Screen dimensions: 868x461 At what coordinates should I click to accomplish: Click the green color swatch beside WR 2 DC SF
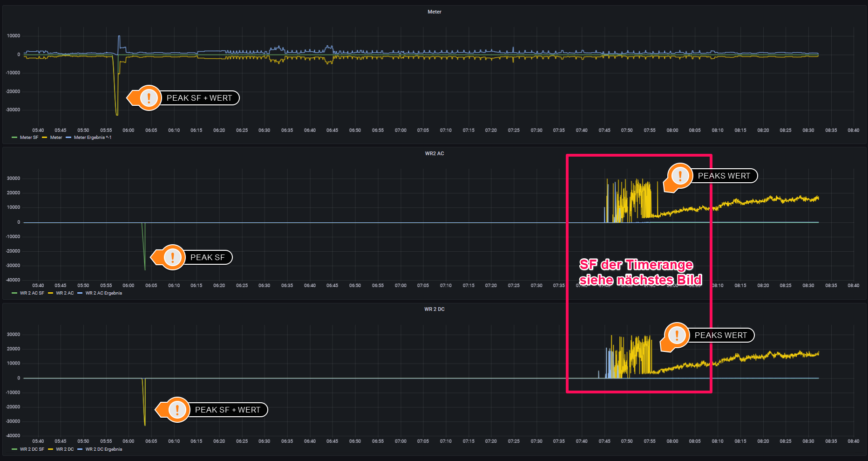(x=14, y=449)
